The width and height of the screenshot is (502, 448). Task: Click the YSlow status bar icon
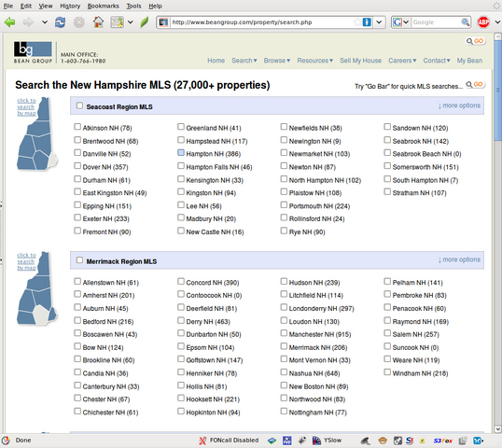click(x=327, y=441)
